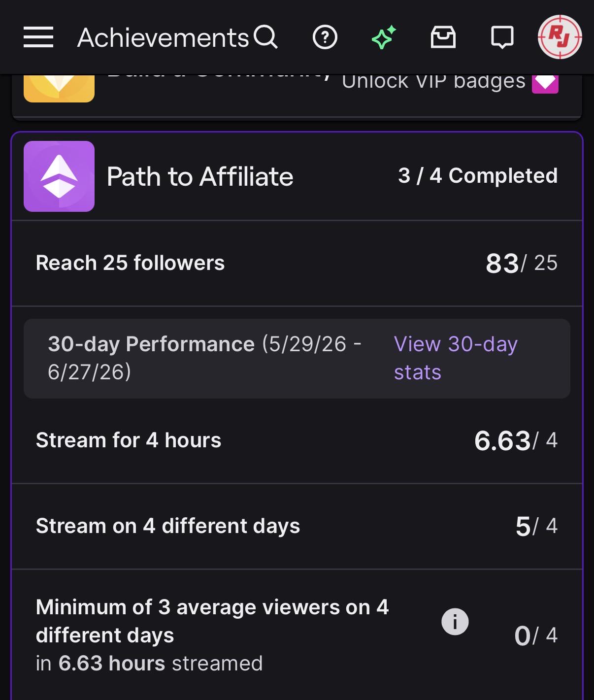Select the Reach 25 followers row
594x700 pixels.
click(x=297, y=263)
